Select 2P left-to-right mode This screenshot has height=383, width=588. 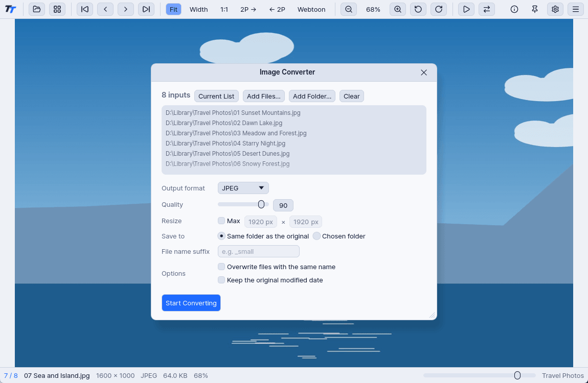pyautogui.click(x=248, y=9)
